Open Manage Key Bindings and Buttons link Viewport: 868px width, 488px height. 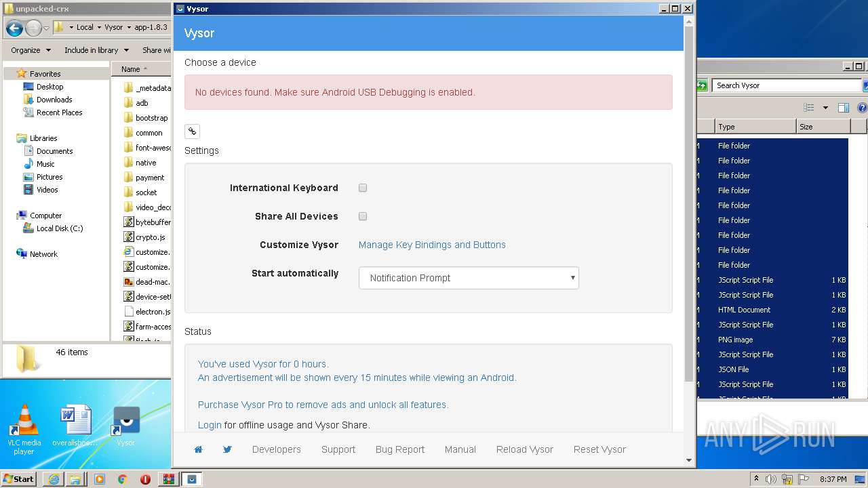[x=432, y=245]
